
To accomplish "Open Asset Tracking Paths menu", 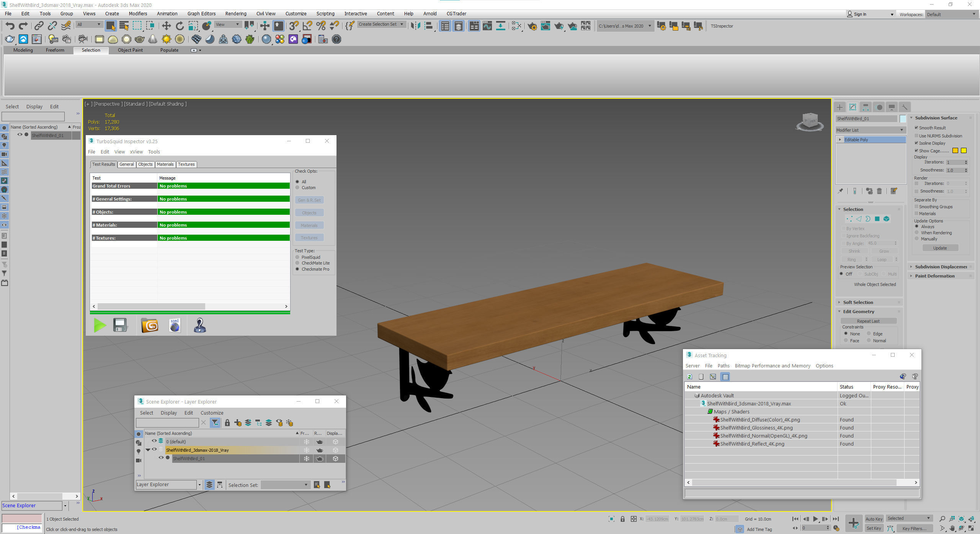I will [x=723, y=366].
